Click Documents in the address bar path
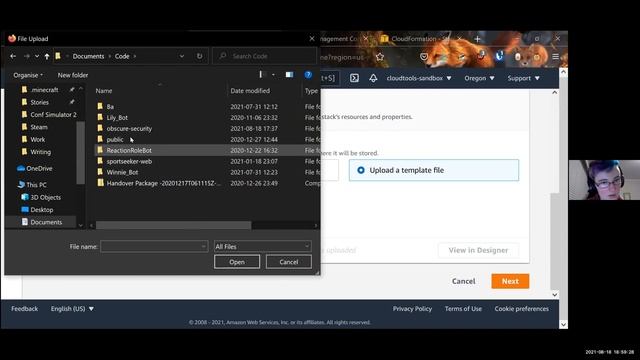The width and height of the screenshot is (640, 360). click(x=88, y=56)
